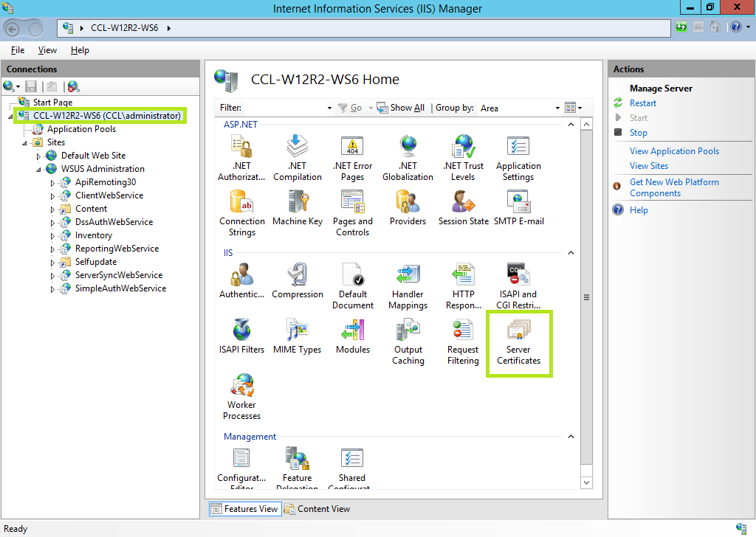Open HTTP Response Headers feature
The image size is (756, 537).
point(463,286)
